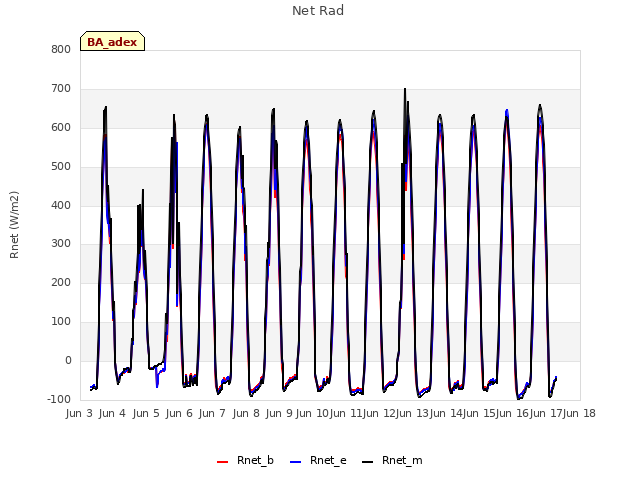Click the Jun 9 x-axis label
Image resolution: width=640 pixels, height=480 pixels.
279,413
